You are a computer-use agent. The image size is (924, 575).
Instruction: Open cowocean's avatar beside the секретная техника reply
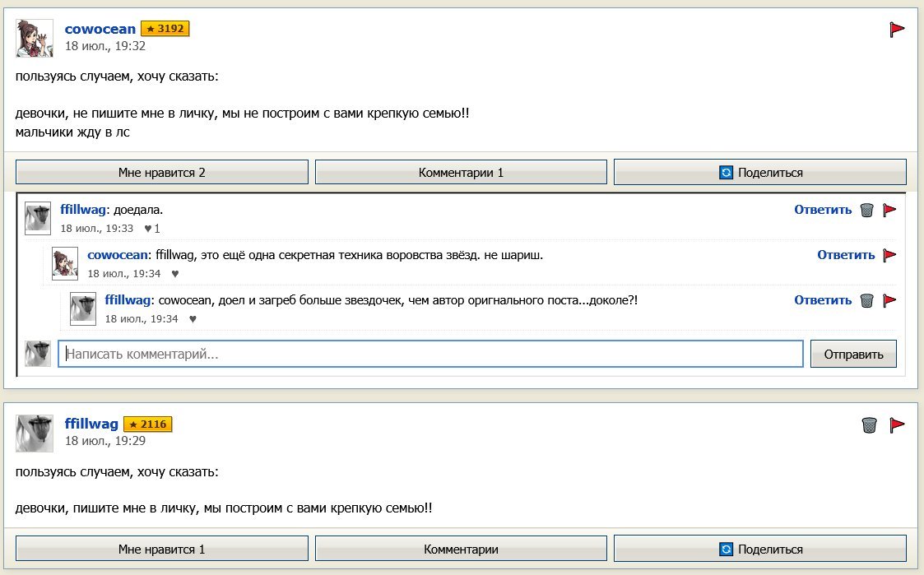coord(65,263)
